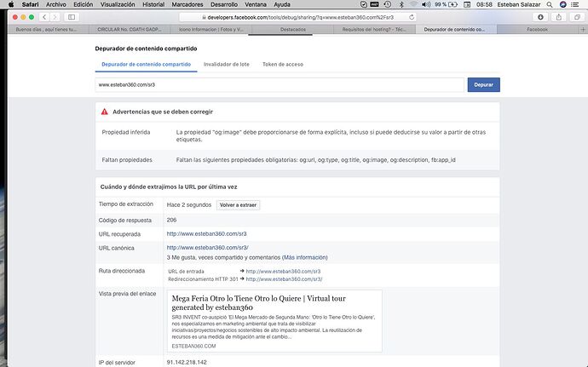Switch to the 'Requisitos del hosting?' tab
Image resolution: width=588 pixels, height=367 pixels.
(374, 29)
